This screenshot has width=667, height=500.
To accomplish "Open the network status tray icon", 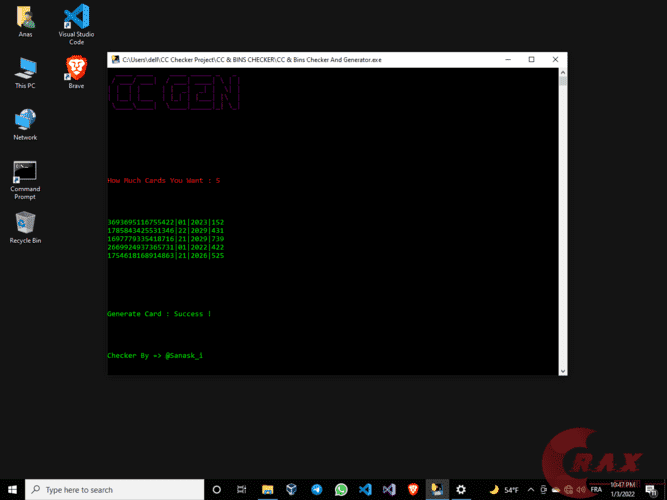I will click(x=568, y=490).
